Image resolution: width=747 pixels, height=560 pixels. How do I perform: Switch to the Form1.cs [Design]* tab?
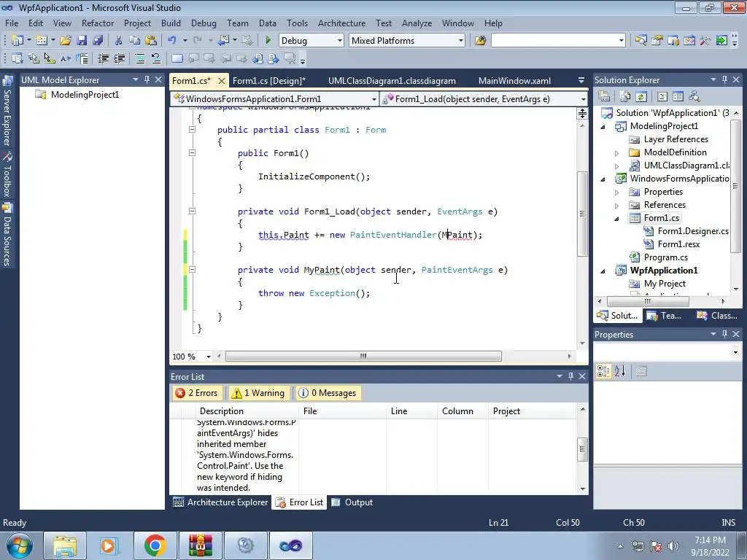click(x=269, y=81)
